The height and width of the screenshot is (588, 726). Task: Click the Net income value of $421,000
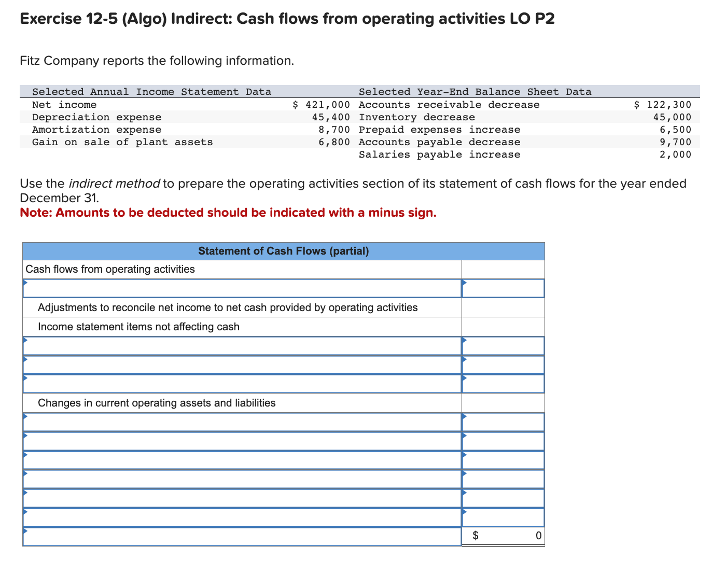(x=320, y=104)
